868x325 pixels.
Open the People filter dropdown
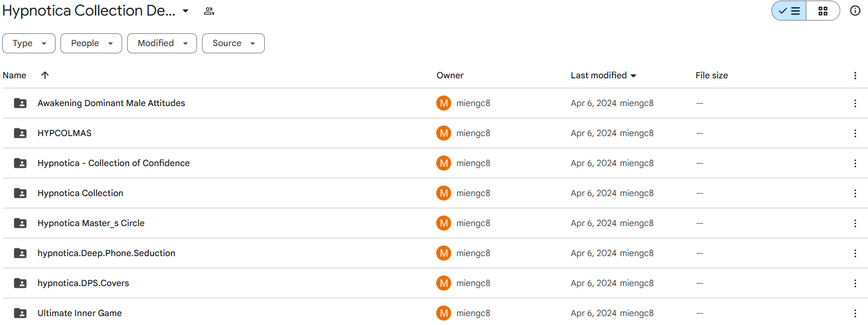tap(91, 43)
